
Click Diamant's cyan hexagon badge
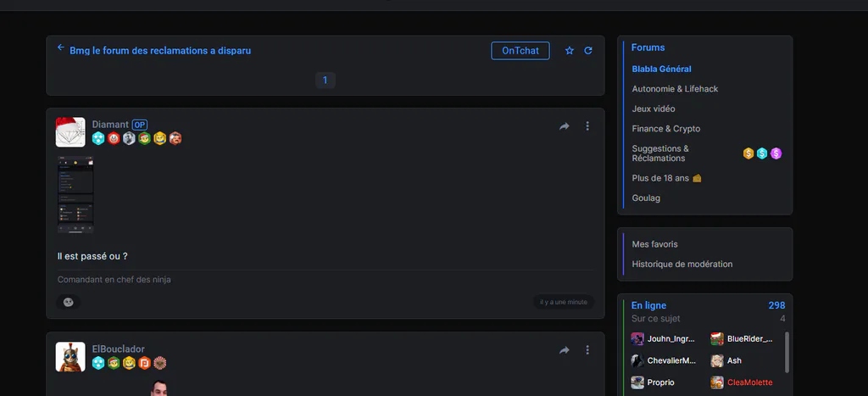98,138
